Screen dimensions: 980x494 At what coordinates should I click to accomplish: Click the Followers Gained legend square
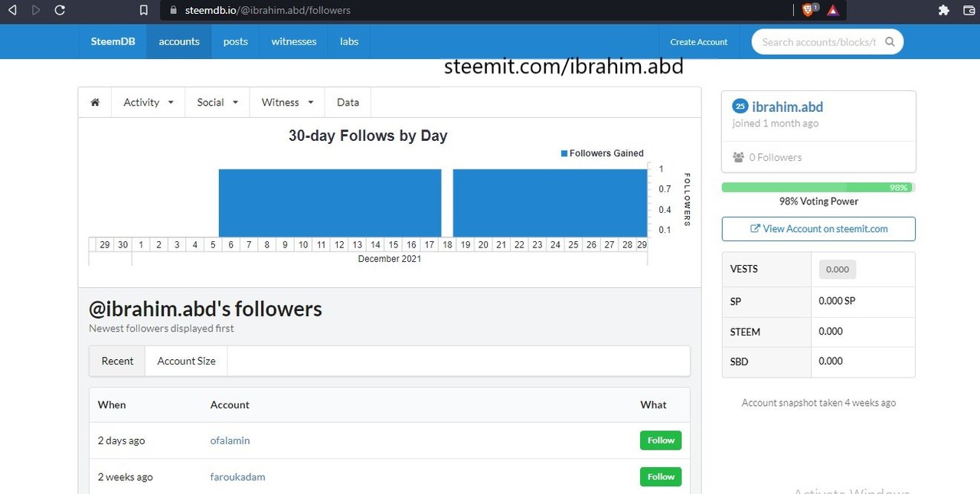pyautogui.click(x=564, y=153)
